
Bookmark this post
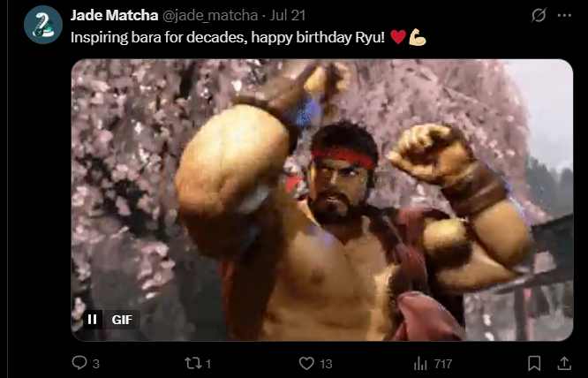(x=534, y=363)
